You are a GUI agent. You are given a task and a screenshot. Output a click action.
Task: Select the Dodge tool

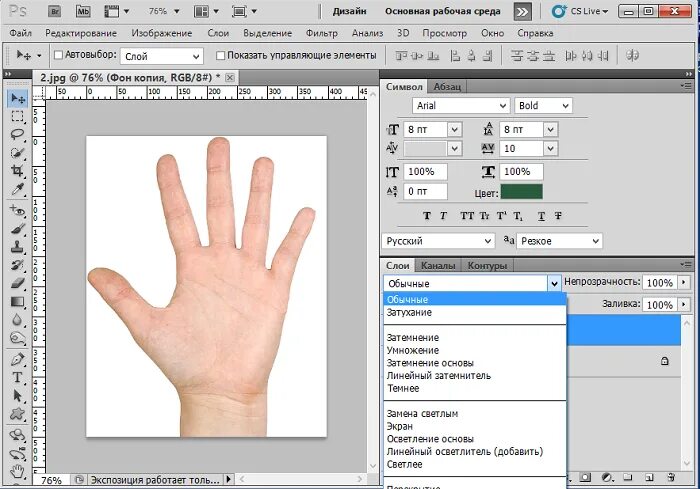point(17,338)
